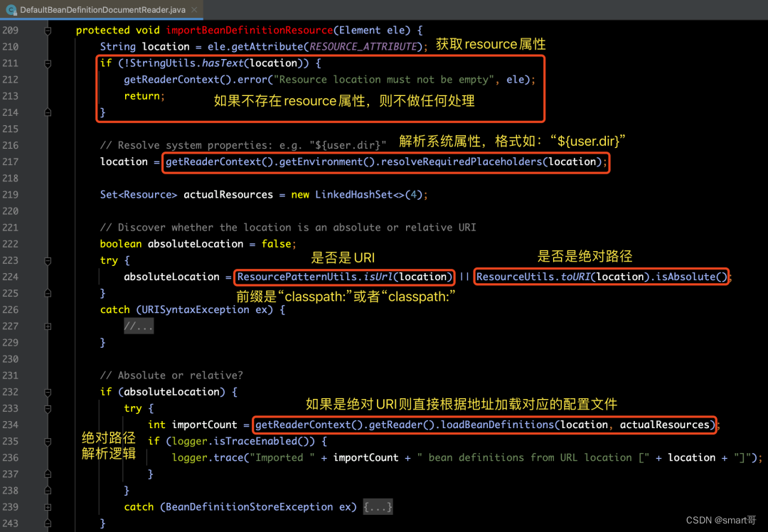Click line number 219 in the gutter

(x=10, y=194)
